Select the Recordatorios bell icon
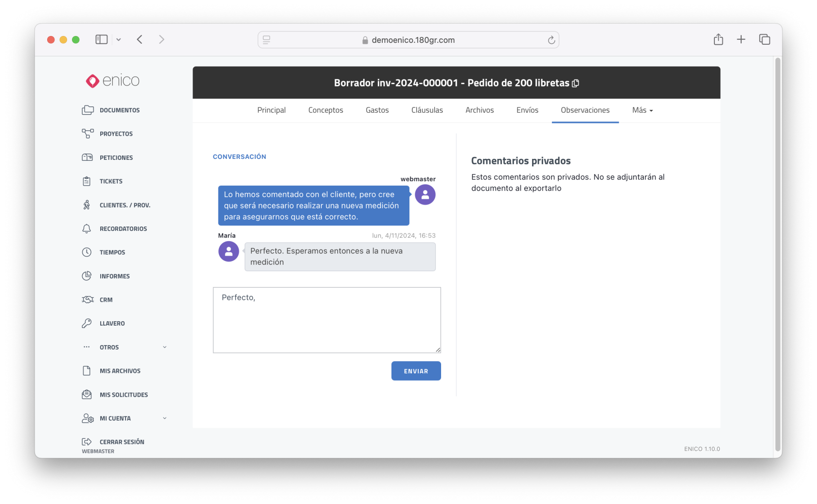Screen dimensions: 817x504 coord(87,229)
